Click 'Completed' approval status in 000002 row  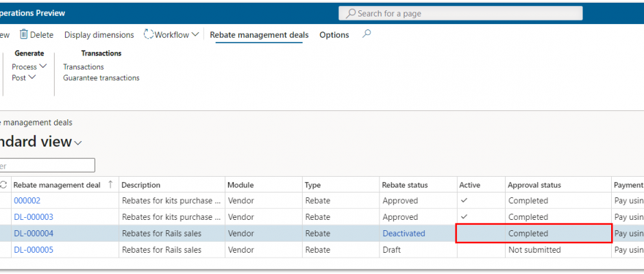(528, 201)
